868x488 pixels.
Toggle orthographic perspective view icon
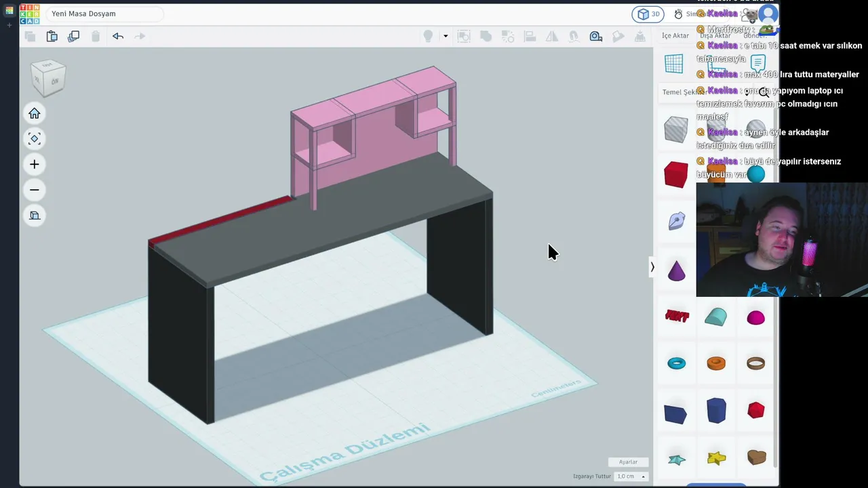pyautogui.click(x=35, y=216)
